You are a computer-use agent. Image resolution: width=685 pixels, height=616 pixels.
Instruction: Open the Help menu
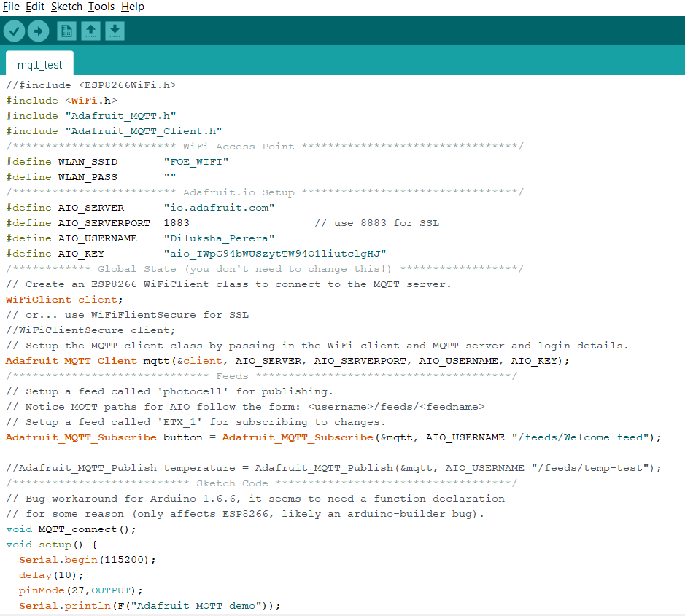tap(132, 7)
